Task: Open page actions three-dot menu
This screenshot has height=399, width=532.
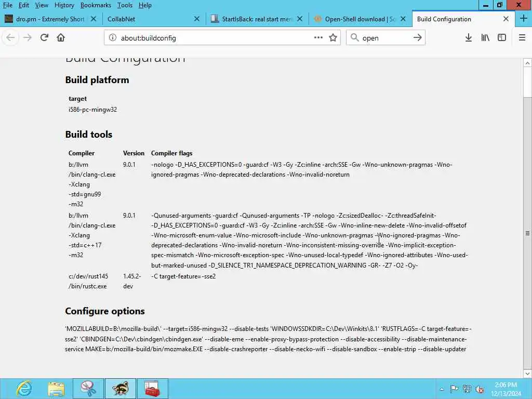Action: (318, 37)
